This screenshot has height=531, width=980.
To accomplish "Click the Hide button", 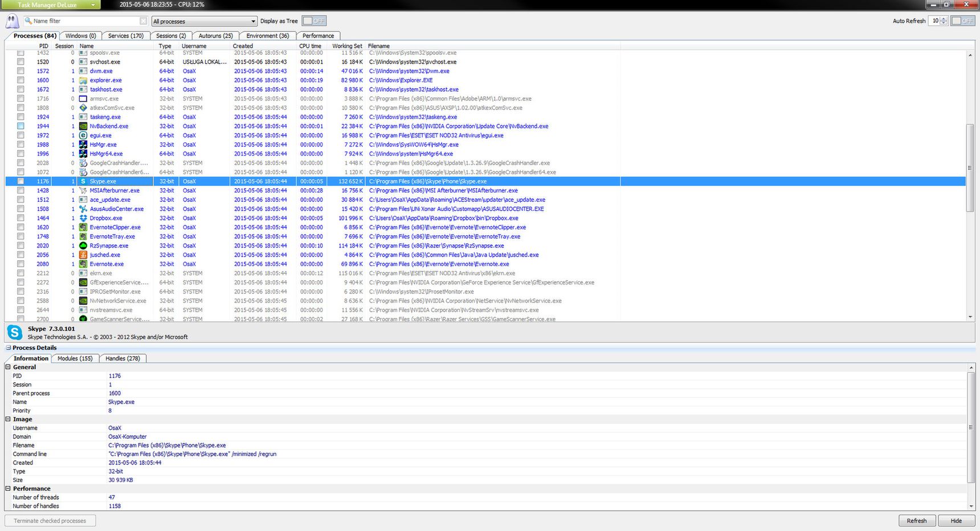I will tap(956, 521).
